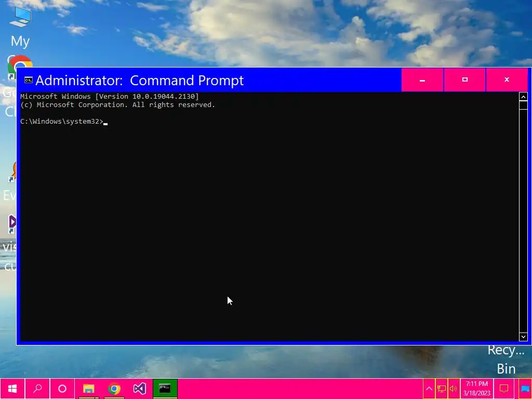Click the far-right taskbar desktop icon
This screenshot has height=399, width=532.
pos(525,389)
